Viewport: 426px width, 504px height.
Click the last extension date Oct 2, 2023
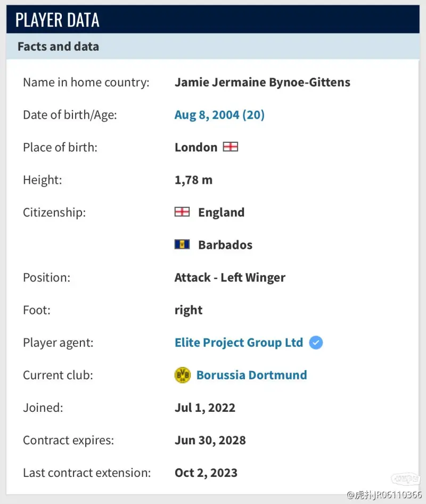coord(206,473)
